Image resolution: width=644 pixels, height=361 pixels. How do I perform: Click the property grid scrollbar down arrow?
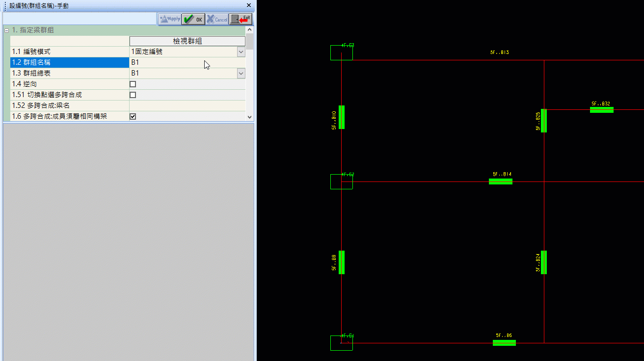(x=249, y=117)
